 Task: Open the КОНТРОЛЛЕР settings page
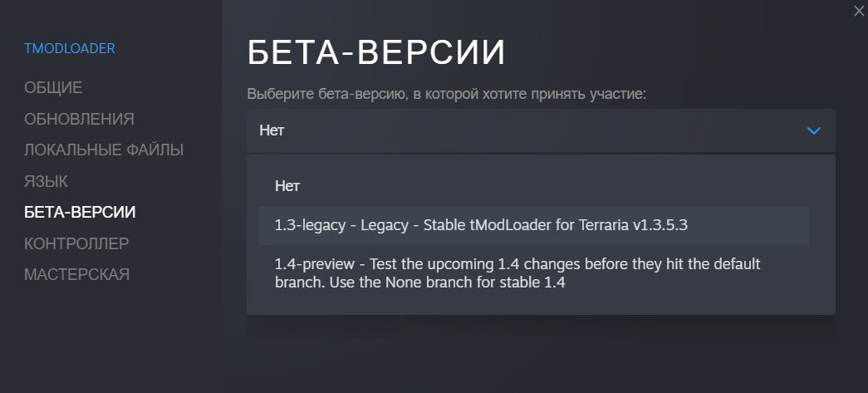(x=76, y=243)
